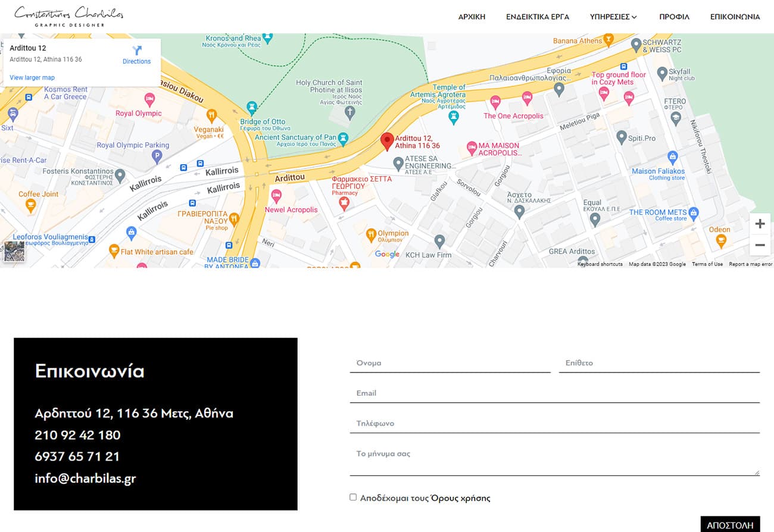Image resolution: width=774 pixels, height=532 pixels.
Task: Zoom out the map with minus button
Action: pyautogui.click(x=760, y=245)
